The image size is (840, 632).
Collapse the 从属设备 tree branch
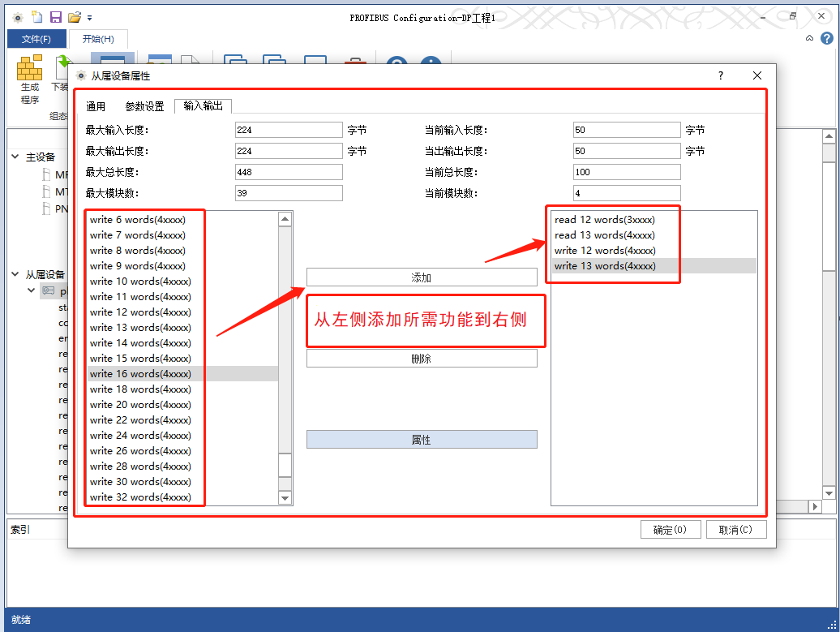pyautogui.click(x=15, y=274)
